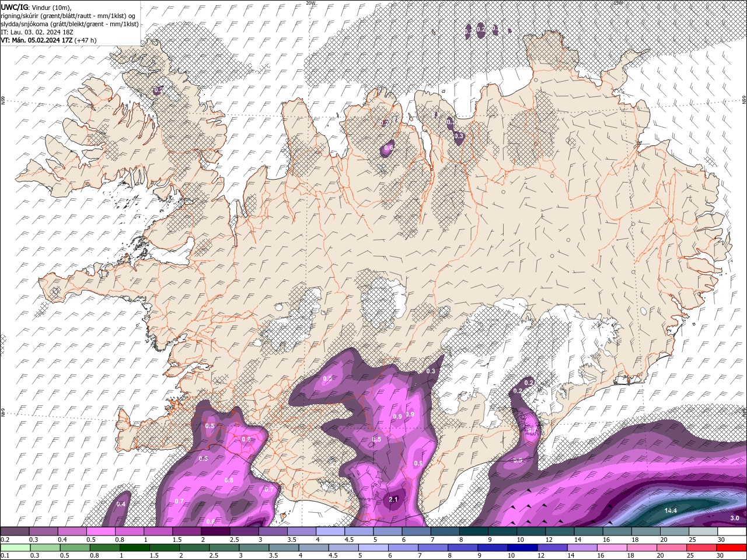Click the upper legend swatch labeled 1.5
This screenshot has width=747, height=560.
187,531
